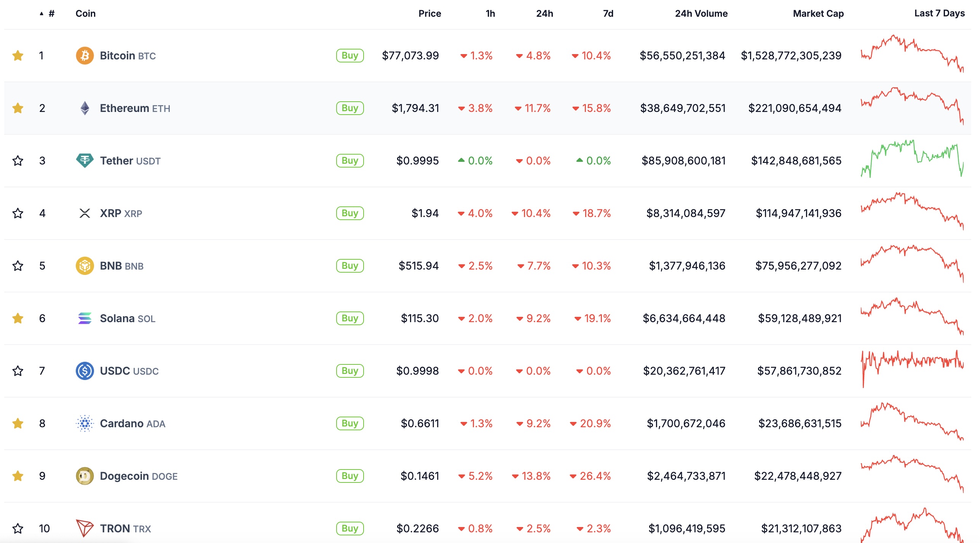Click the XRP logo icon

(85, 213)
